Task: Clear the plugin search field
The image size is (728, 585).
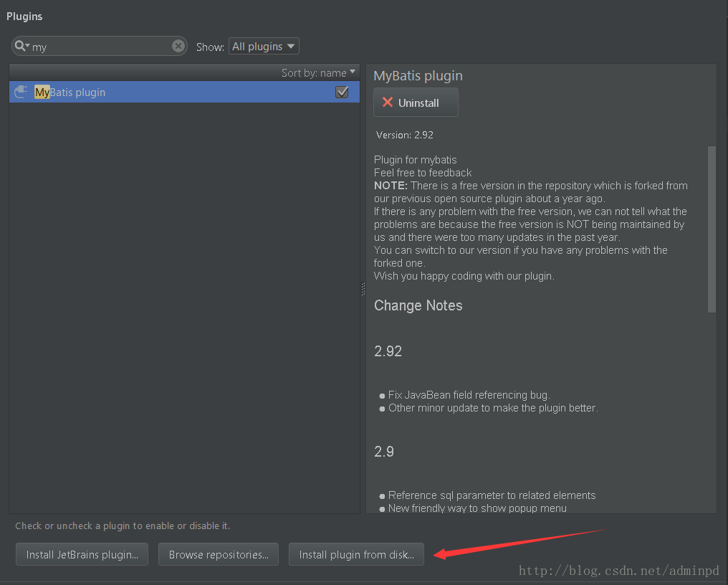Action: point(178,46)
